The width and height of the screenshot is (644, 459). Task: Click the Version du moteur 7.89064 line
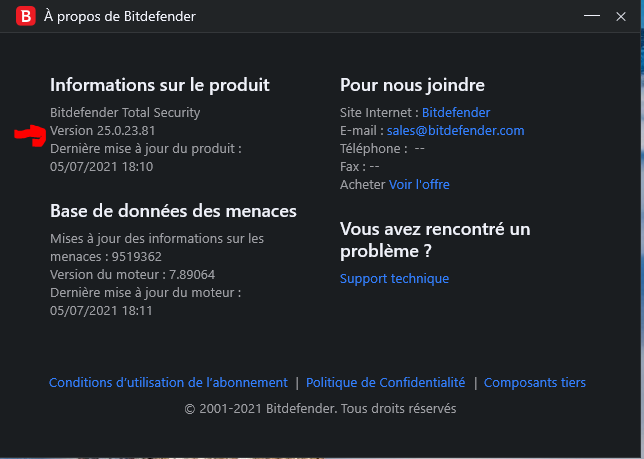click(x=132, y=275)
